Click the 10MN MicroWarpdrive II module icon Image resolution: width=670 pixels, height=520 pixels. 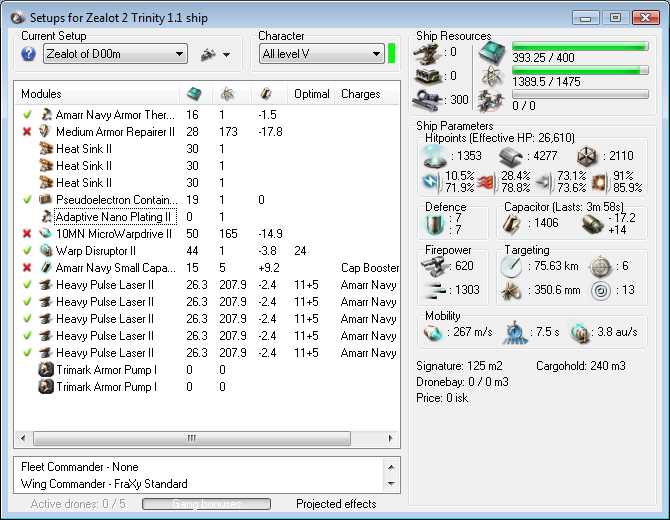click(45, 234)
